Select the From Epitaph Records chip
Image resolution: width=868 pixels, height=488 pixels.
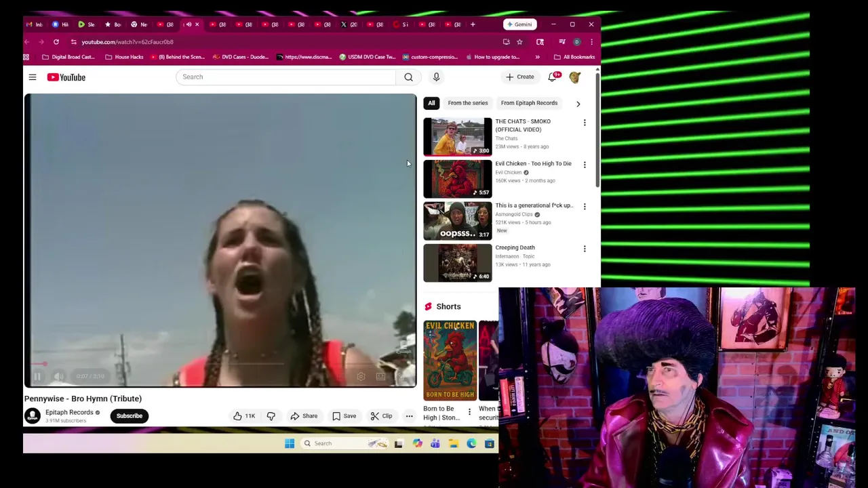point(529,103)
